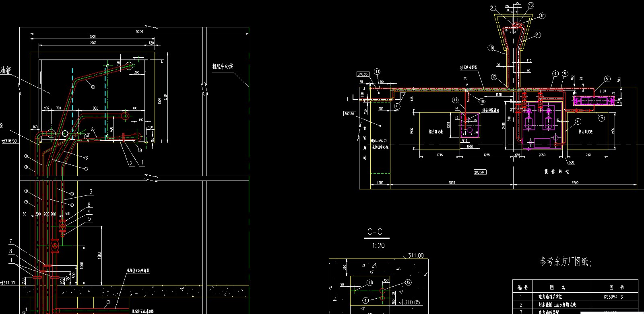Viewport: 644px width, 314px height.
Task: Click the vertical 1435 dimension
Action: pyautogui.click(x=413, y=99)
